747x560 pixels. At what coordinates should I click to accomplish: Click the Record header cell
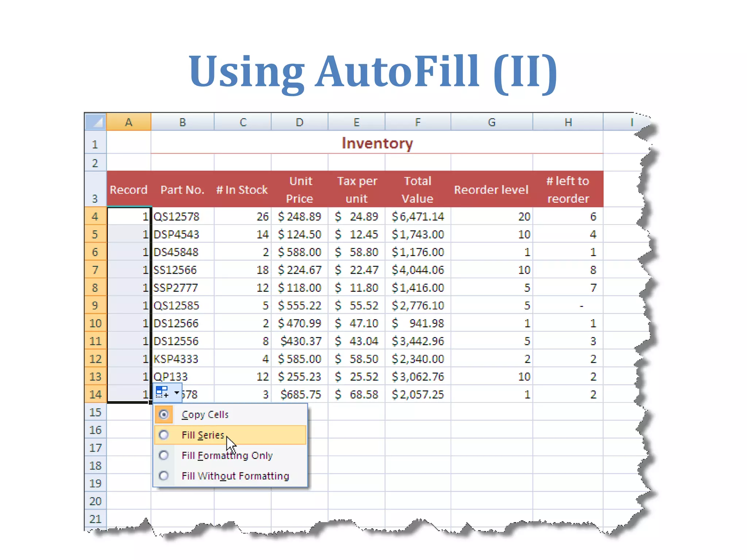click(x=129, y=189)
